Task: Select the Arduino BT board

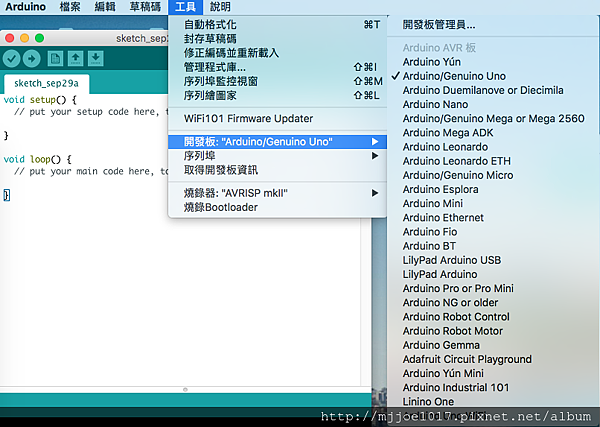Action: (493, 246)
